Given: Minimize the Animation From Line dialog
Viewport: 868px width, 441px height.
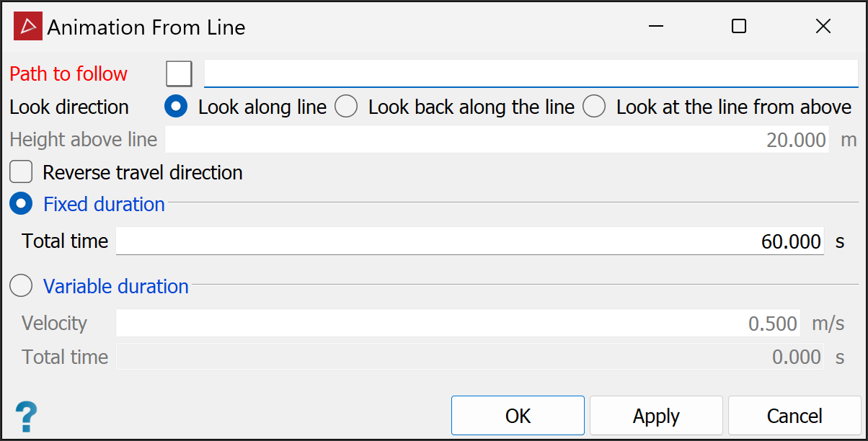Looking at the screenshot, I should [x=655, y=27].
